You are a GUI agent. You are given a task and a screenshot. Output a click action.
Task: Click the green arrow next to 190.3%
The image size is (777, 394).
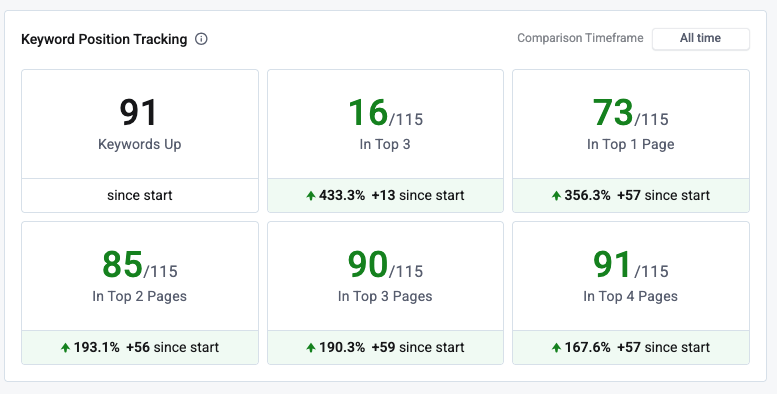pyautogui.click(x=311, y=347)
